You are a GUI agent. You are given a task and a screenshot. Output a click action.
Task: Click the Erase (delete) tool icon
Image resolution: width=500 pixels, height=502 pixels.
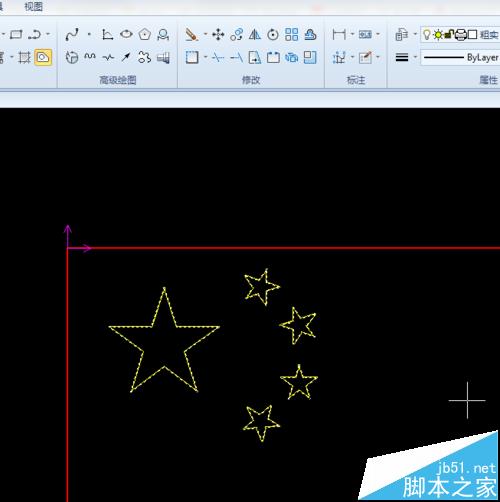(x=192, y=34)
